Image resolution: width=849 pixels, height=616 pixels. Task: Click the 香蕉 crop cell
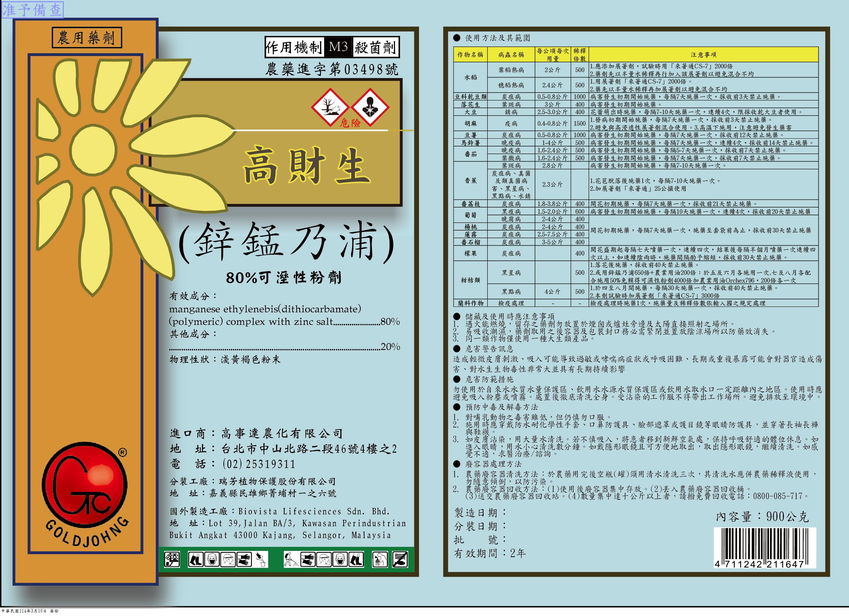[471, 181]
